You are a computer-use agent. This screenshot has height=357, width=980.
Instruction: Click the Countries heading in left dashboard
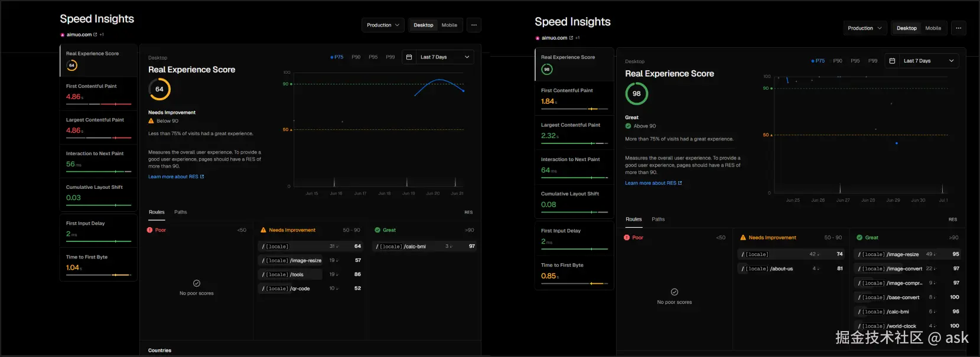159,351
